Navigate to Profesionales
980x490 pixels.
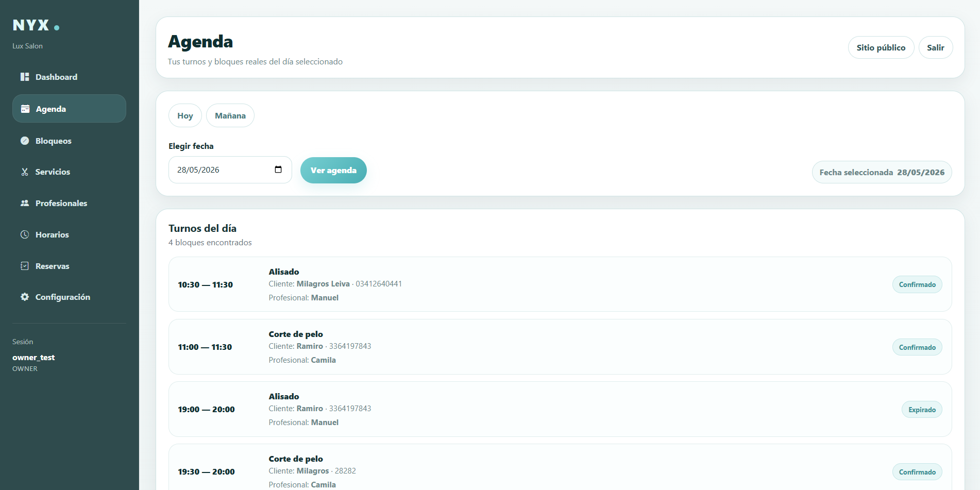click(x=69, y=203)
